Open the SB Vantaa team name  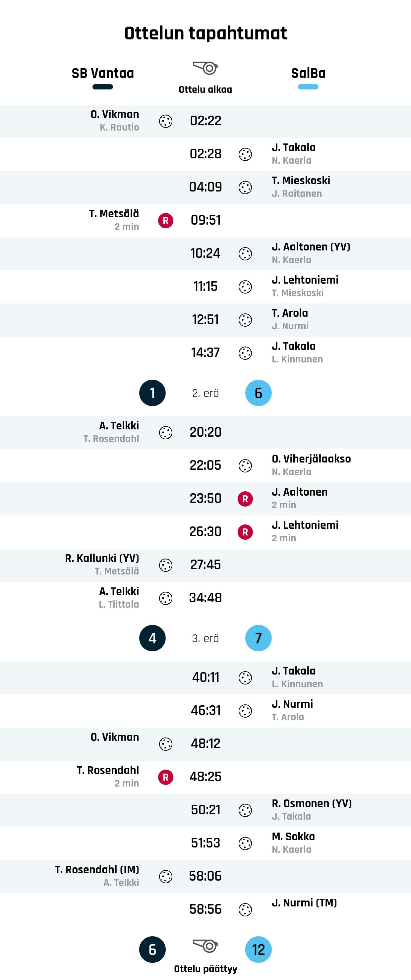[x=103, y=73]
